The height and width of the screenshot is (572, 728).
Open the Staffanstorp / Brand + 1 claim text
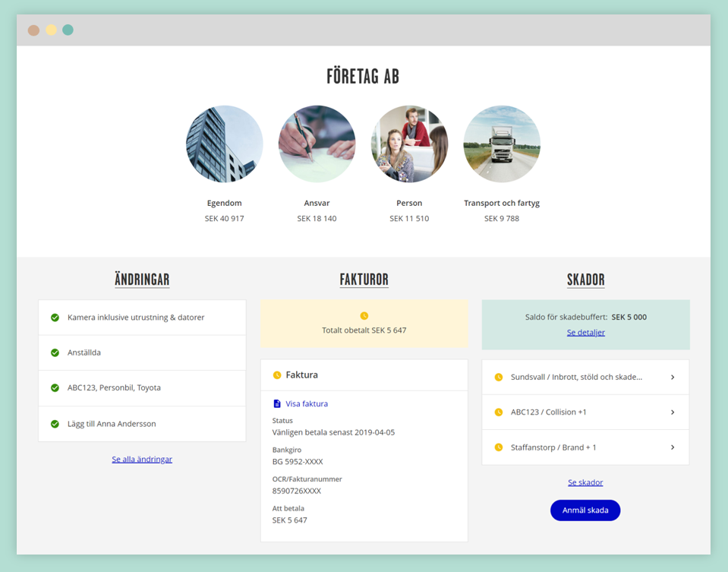pyautogui.click(x=553, y=447)
